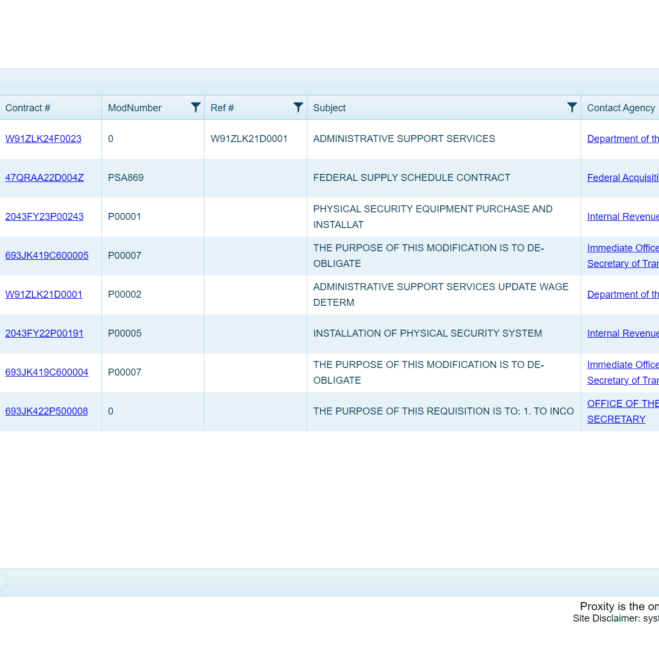Select subject THE PURPOSE OF THIS REQUISITION
The height and width of the screenshot is (659, 659).
click(443, 411)
